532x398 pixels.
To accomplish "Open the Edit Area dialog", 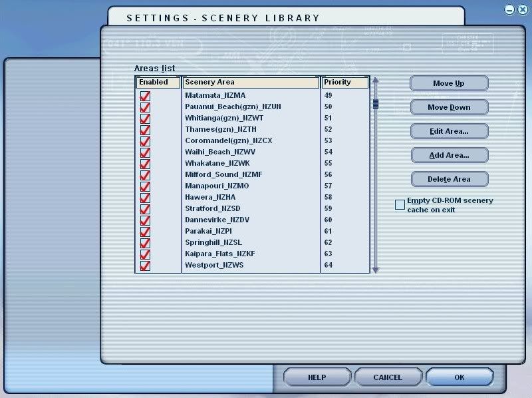I will [x=449, y=131].
